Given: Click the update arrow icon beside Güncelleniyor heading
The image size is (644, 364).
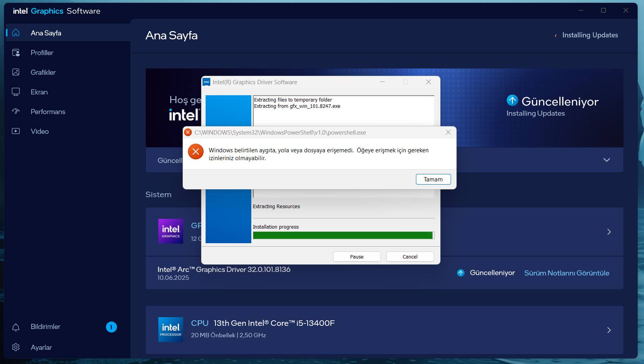Looking at the screenshot, I should (512, 100).
